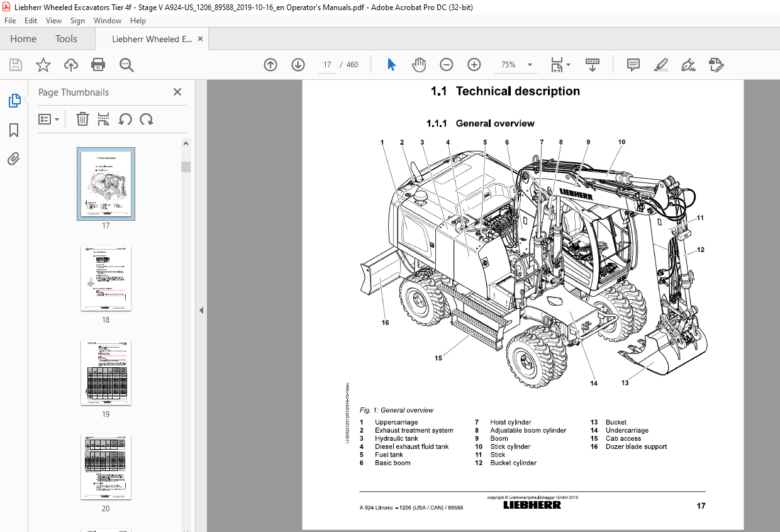Click the thumbnails panel scrollbar handle

coord(186,167)
